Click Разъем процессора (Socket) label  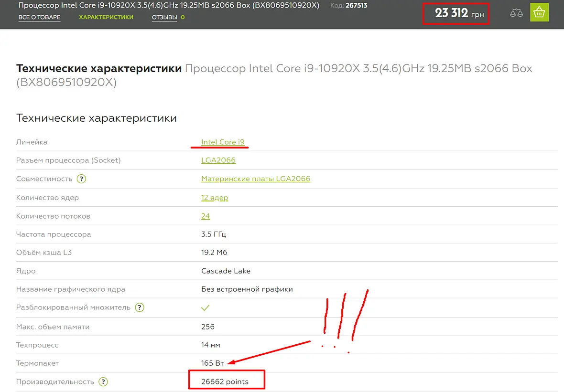tap(68, 160)
